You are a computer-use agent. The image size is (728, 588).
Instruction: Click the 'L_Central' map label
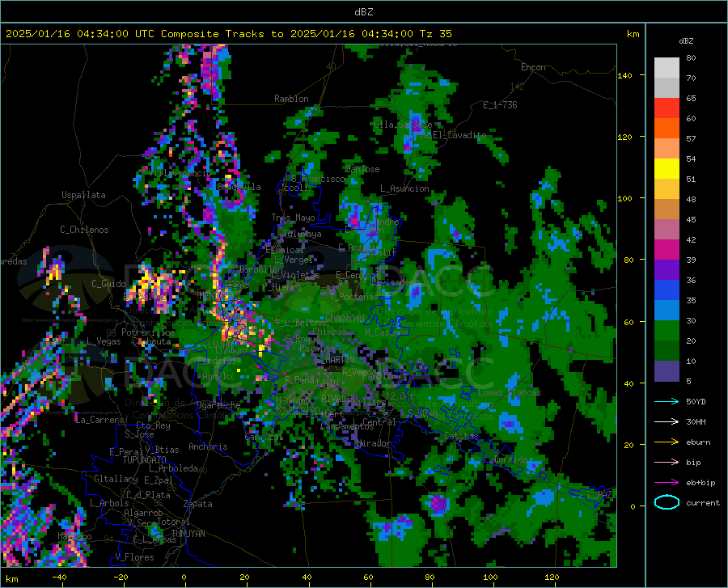pyautogui.click(x=375, y=422)
